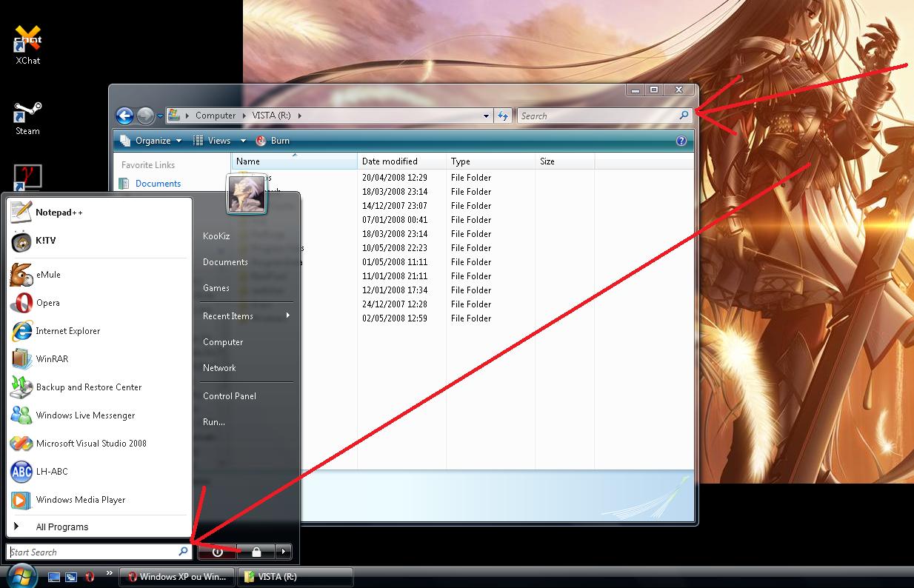Open Notepad++ from the Start menu
This screenshot has width=914, height=588.
[59, 213]
